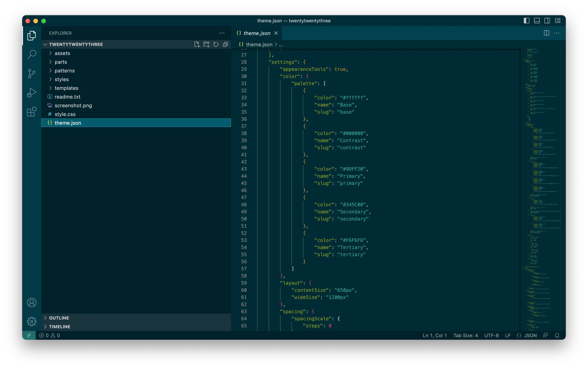The image size is (588, 369).
Task: Change end of line sequence LF
Action: pos(508,335)
